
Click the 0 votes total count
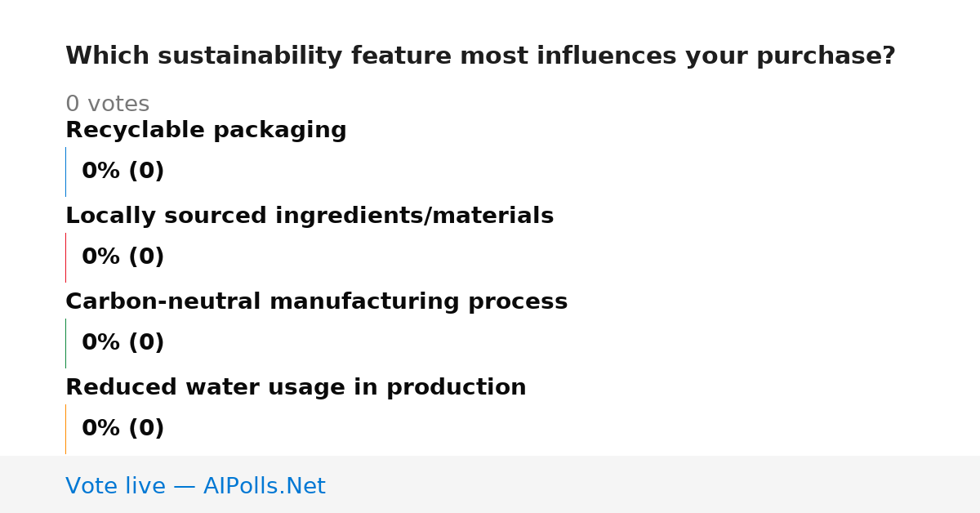pos(107,105)
